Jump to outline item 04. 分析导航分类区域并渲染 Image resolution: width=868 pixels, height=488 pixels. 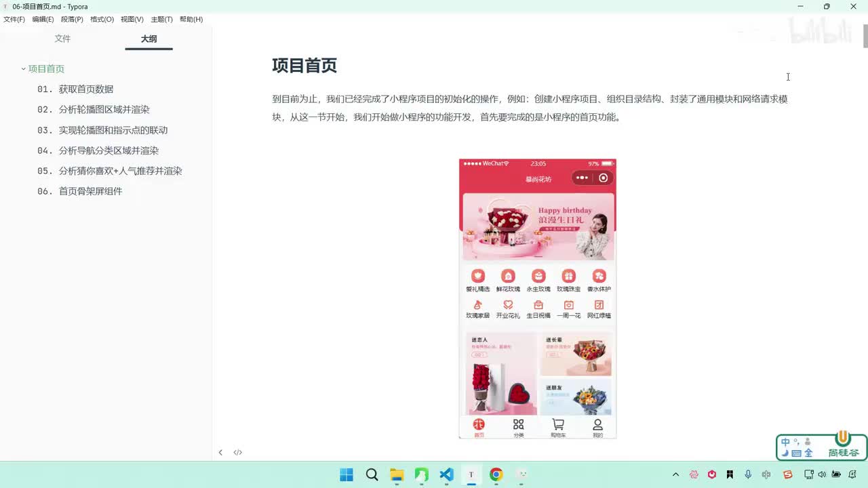click(98, 150)
